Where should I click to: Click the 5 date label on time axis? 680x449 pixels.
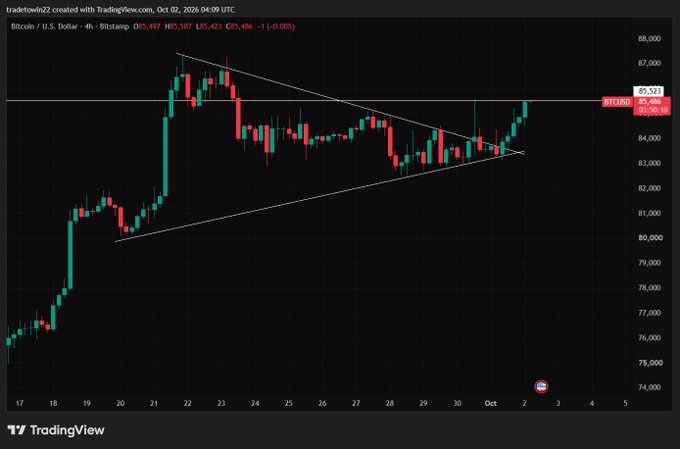pyautogui.click(x=625, y=403)
